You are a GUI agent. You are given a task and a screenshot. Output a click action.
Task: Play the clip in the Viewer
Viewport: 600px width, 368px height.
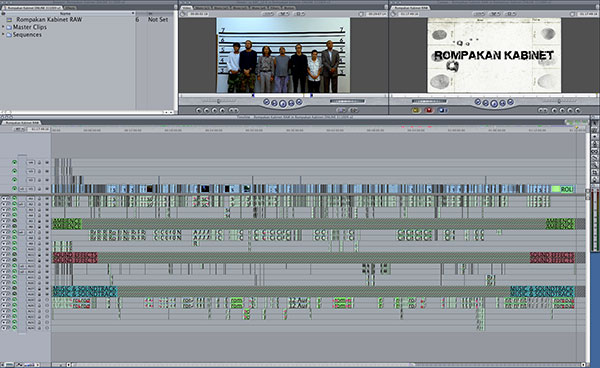pyautogui.click(x=283, y=104)
